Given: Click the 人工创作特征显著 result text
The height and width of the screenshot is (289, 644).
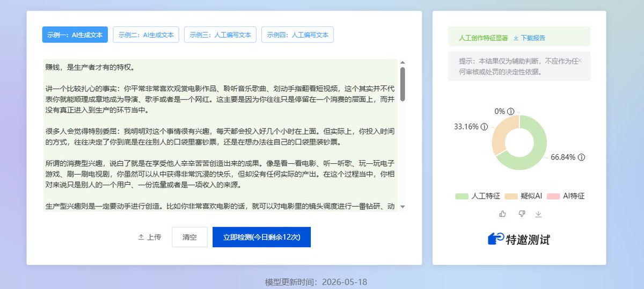Looking at the screenshot, I should [484, 38].
